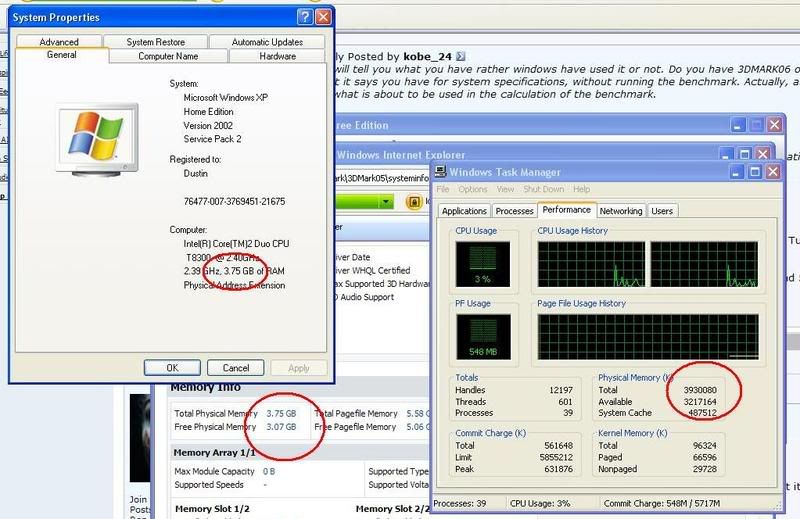Click Kernel Memory Total value 96324

pos(705,446)
